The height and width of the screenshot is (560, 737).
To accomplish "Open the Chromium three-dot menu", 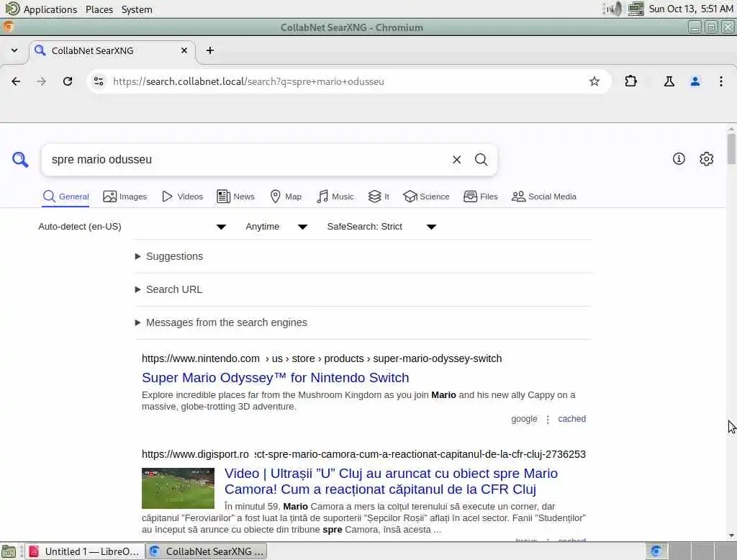I will tap(721, 81).
